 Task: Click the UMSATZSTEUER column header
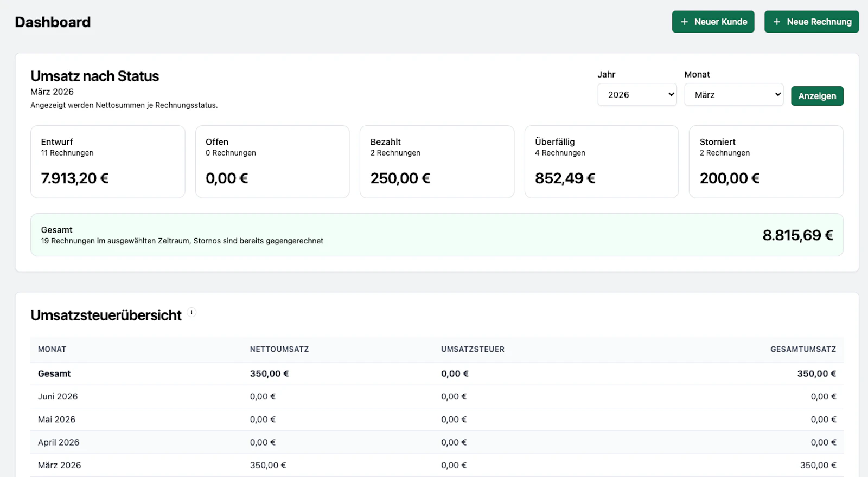(x=473, y=349)
